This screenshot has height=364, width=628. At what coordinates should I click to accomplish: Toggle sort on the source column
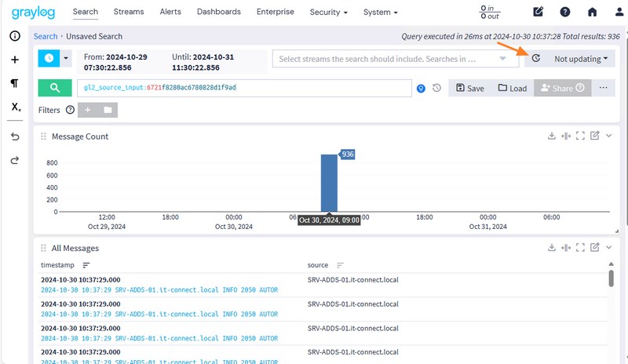click(x=341, y=265)
